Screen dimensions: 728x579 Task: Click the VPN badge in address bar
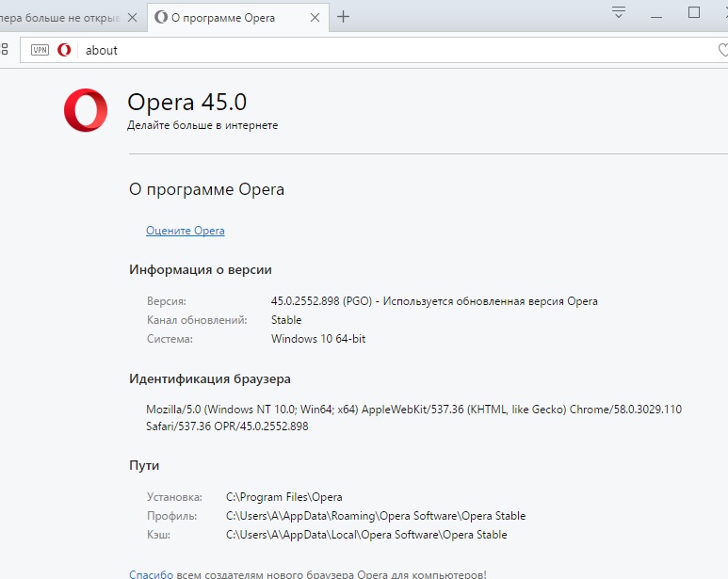[40, 50]
